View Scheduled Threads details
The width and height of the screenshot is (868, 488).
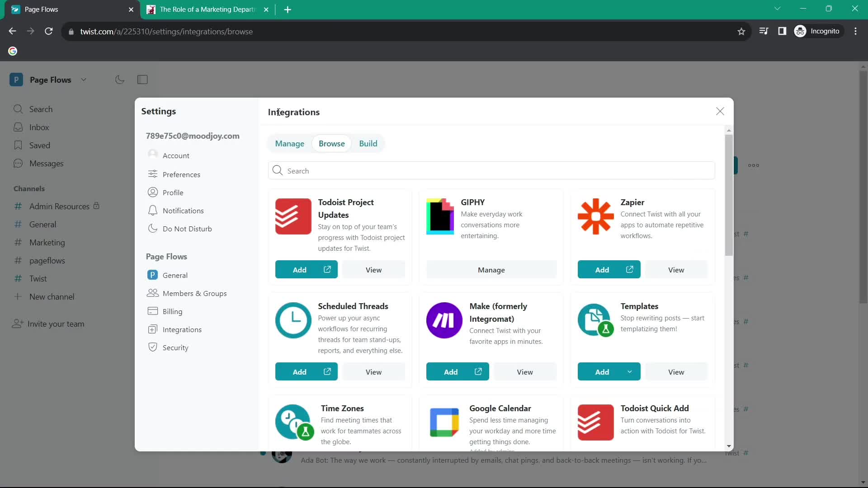[x=373, y=372]
